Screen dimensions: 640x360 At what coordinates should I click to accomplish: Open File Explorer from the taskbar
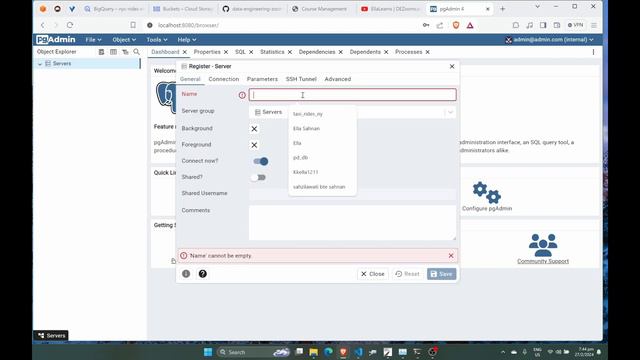click(x=313, y=352)
